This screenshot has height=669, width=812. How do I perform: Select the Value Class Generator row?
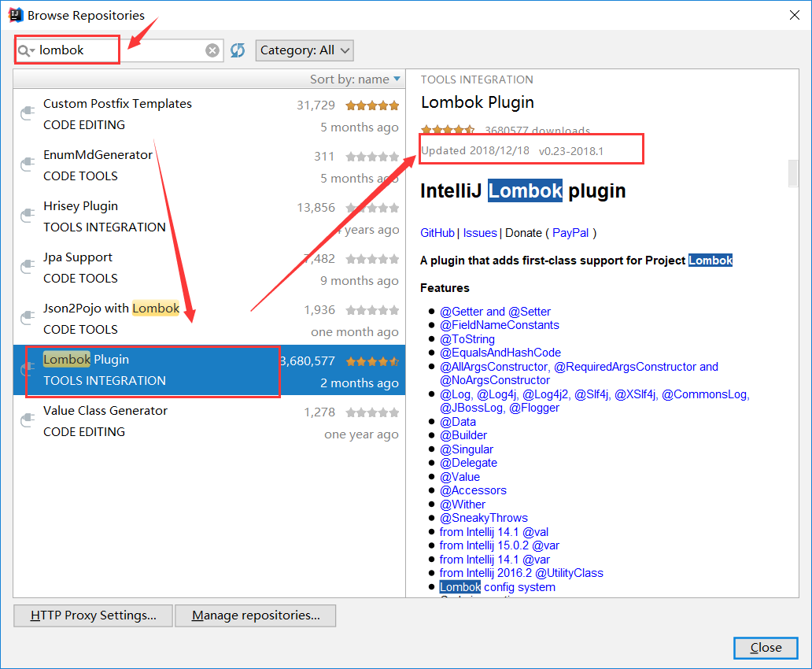click(x=209, y=421)
